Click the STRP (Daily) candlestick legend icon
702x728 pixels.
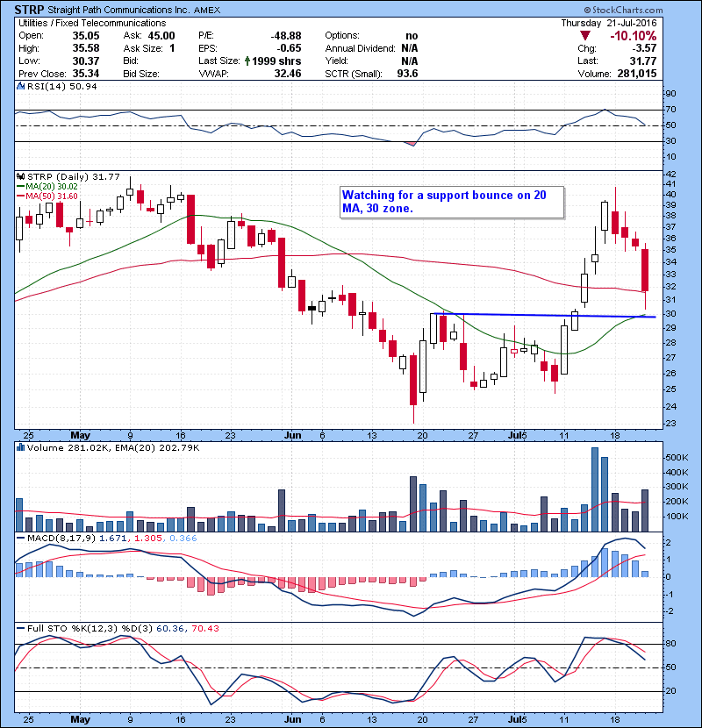pyautogui.click(x=20, y=175)
